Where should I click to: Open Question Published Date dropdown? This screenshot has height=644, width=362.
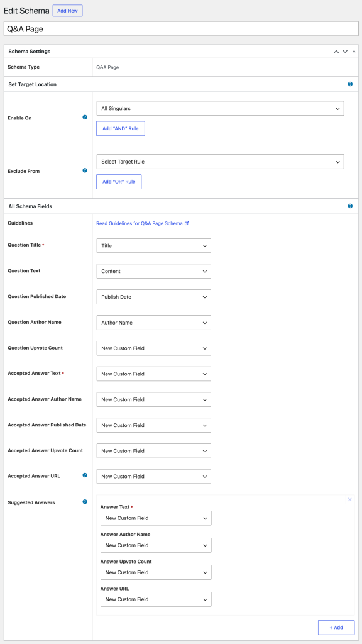coord(154,297)
